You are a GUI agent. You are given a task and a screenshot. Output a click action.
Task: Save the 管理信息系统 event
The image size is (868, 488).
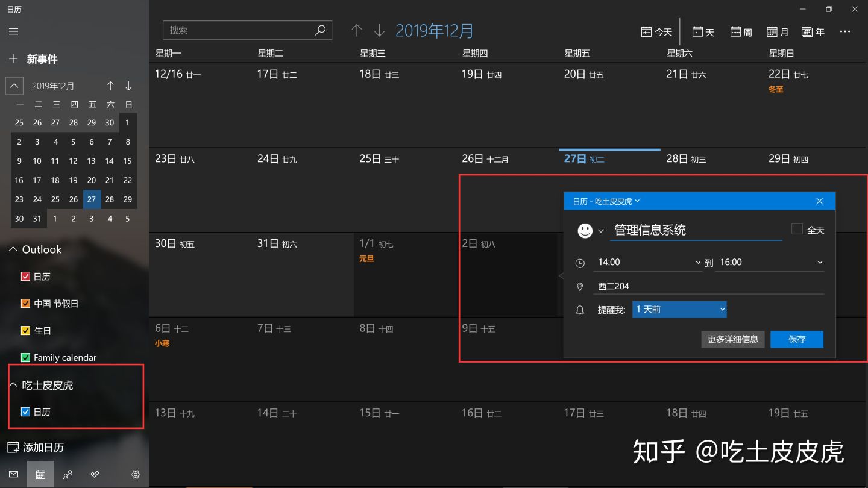coord(797,339)
